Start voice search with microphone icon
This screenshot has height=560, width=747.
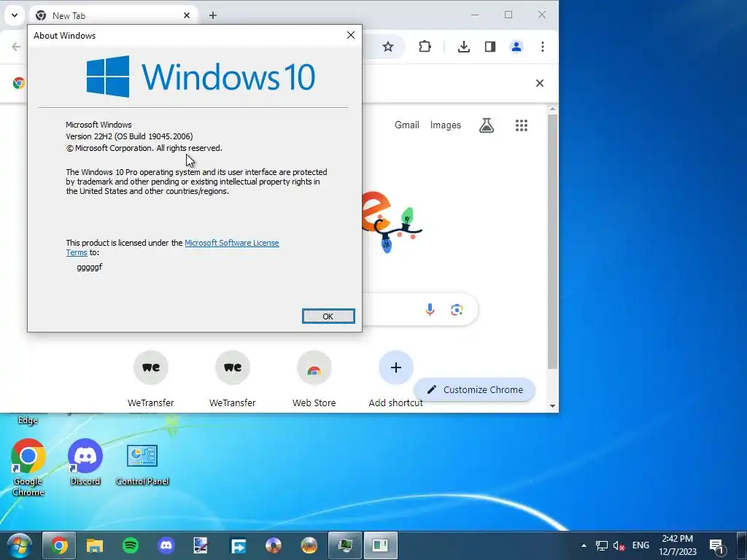(x=430, y=309)
